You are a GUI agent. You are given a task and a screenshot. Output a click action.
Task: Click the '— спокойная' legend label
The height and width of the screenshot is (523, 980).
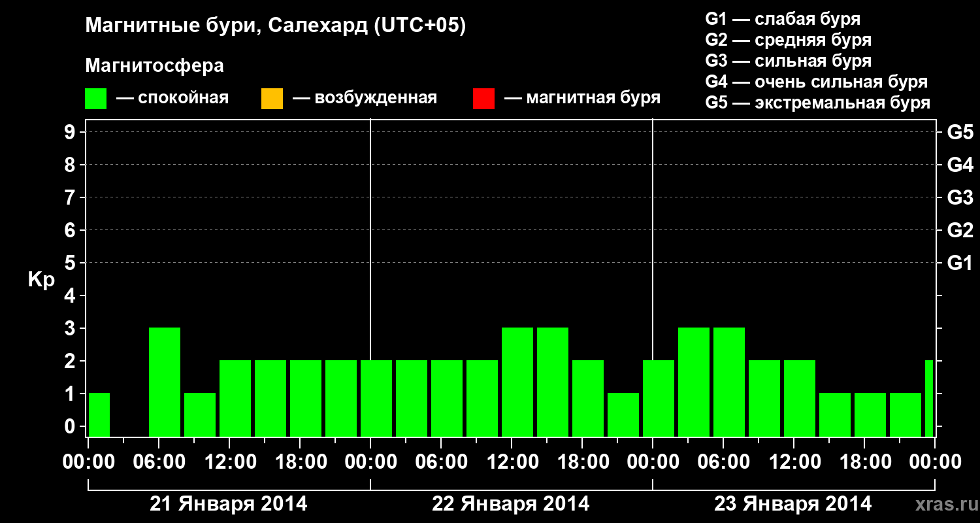[x=172, y=98]
